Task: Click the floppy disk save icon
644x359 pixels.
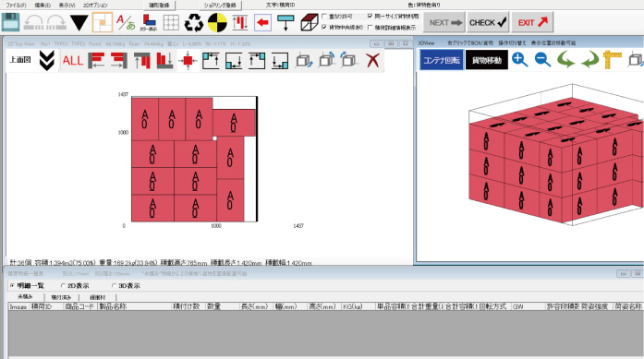Action: (11, 22)
